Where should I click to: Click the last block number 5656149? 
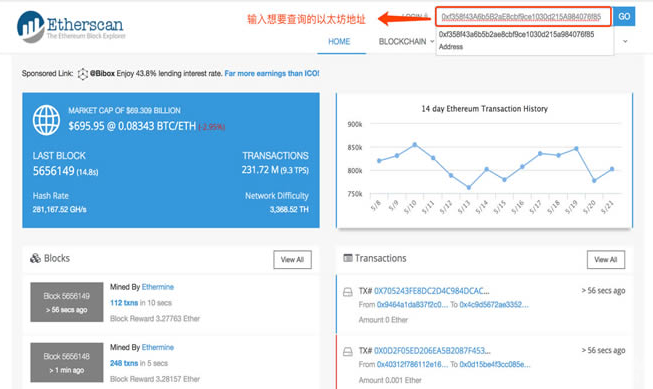[x=54, y=171]
